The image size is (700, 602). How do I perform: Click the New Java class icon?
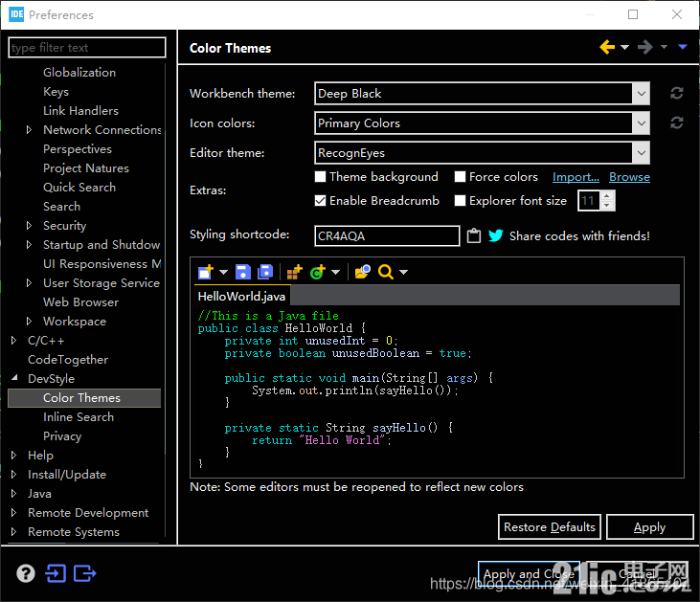tap(317, 272)
